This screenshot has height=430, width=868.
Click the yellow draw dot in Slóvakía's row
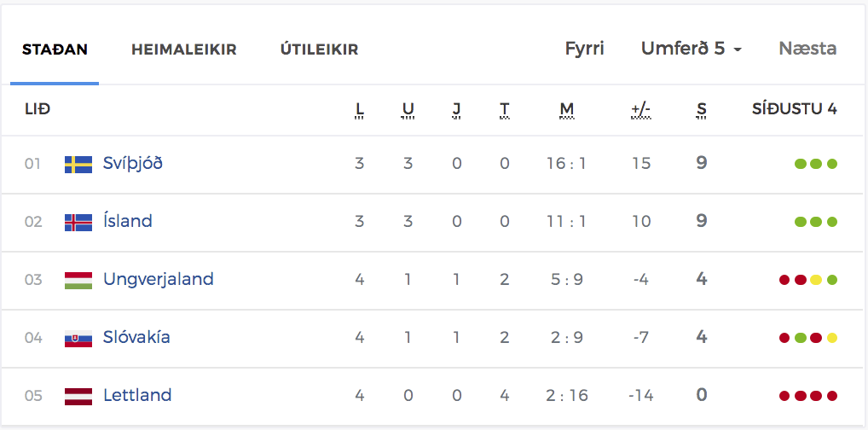pos(832,338)
